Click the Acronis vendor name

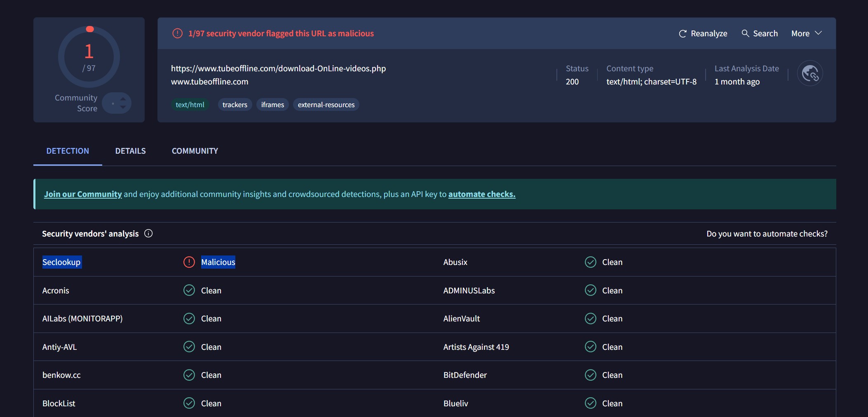coord(56,290)
